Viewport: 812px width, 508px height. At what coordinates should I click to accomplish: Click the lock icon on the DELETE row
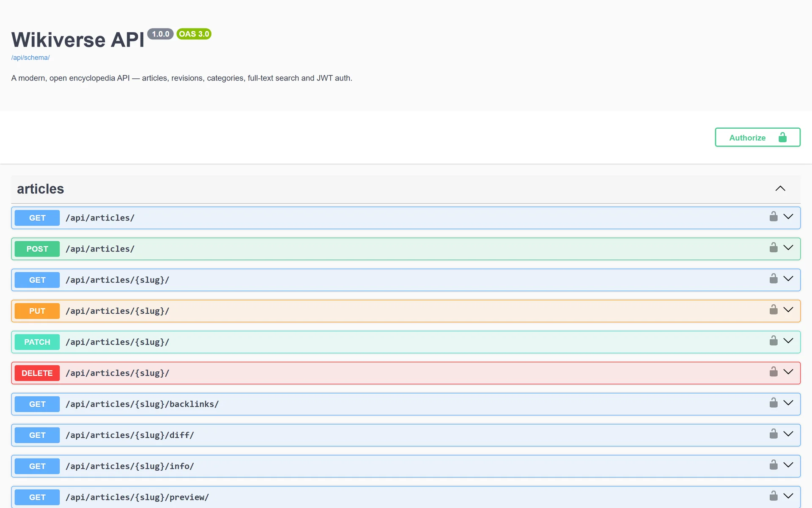[x=774, y=372]
